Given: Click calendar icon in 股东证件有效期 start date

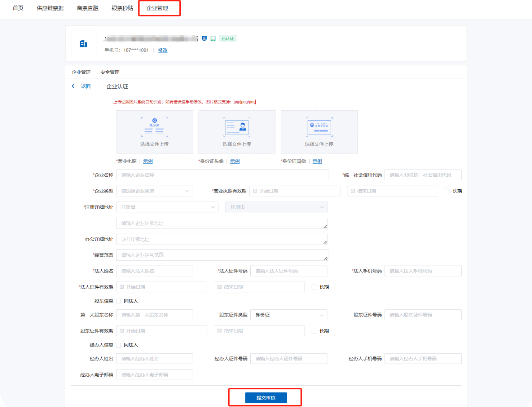Looking at the screenshot, I should tap(122, 331).
